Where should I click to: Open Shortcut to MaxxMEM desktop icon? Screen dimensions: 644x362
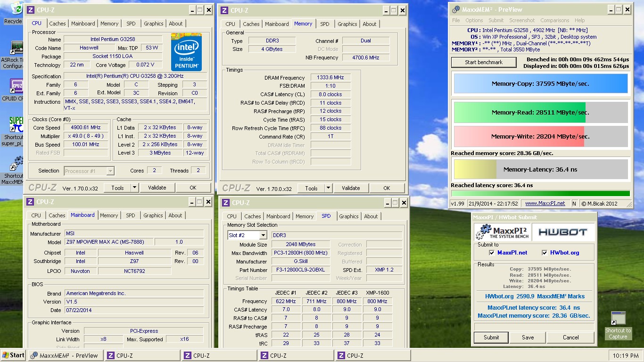pos(17,164)
